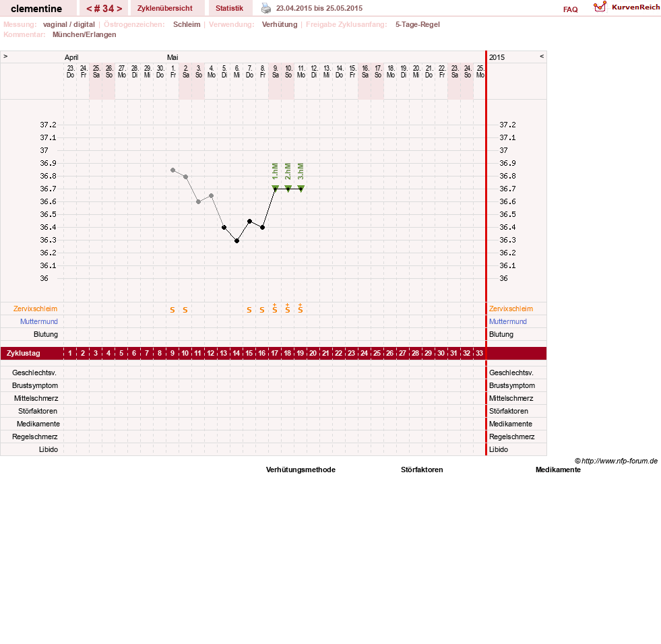Click the 9. Sa date column header
Image resolution: width=661 pixels, height=644 pixels.
(x=276, y=71)
